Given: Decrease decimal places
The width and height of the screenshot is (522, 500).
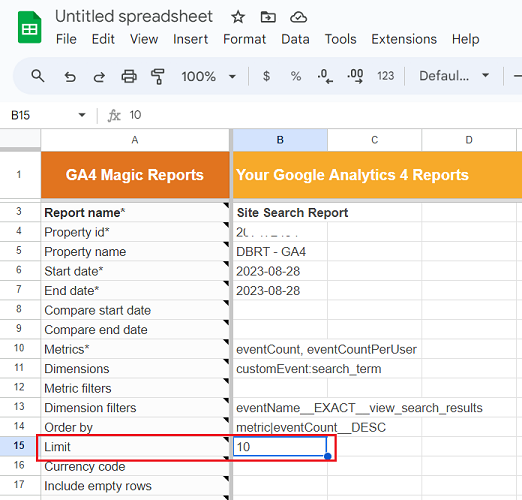Looking at the screenshot, I should [x=325, y=76].
